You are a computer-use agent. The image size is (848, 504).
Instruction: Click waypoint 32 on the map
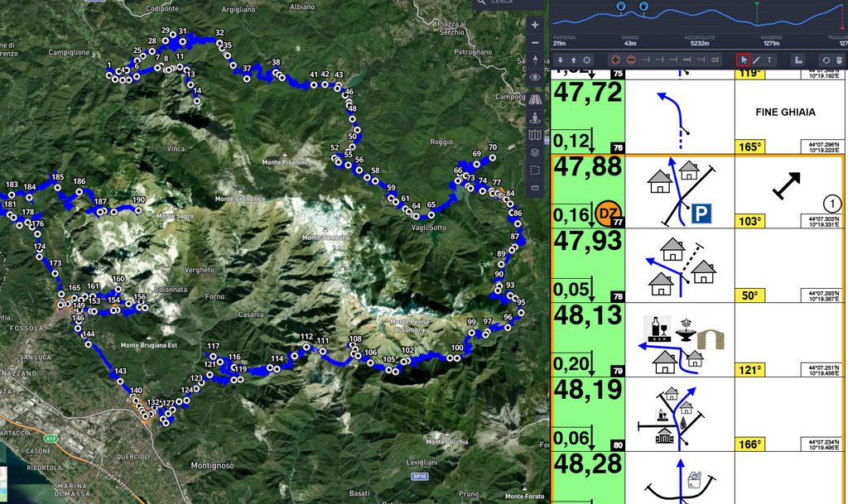click(x=219, y=43)
